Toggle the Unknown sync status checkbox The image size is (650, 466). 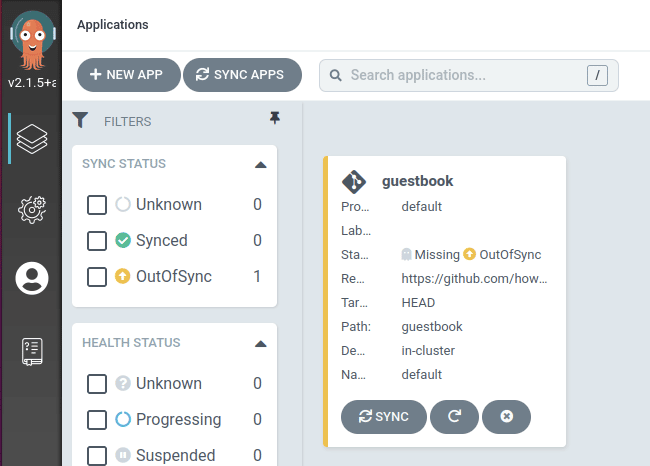click(x=97, y=204)
